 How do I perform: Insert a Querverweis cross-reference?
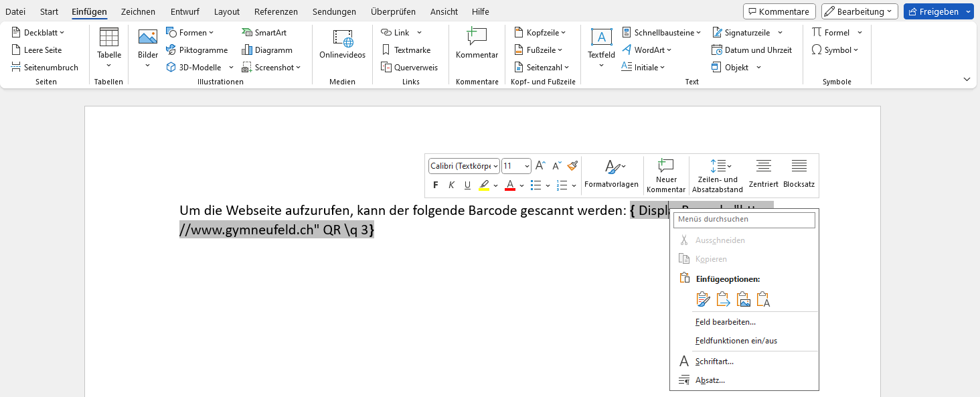point(409,67)
